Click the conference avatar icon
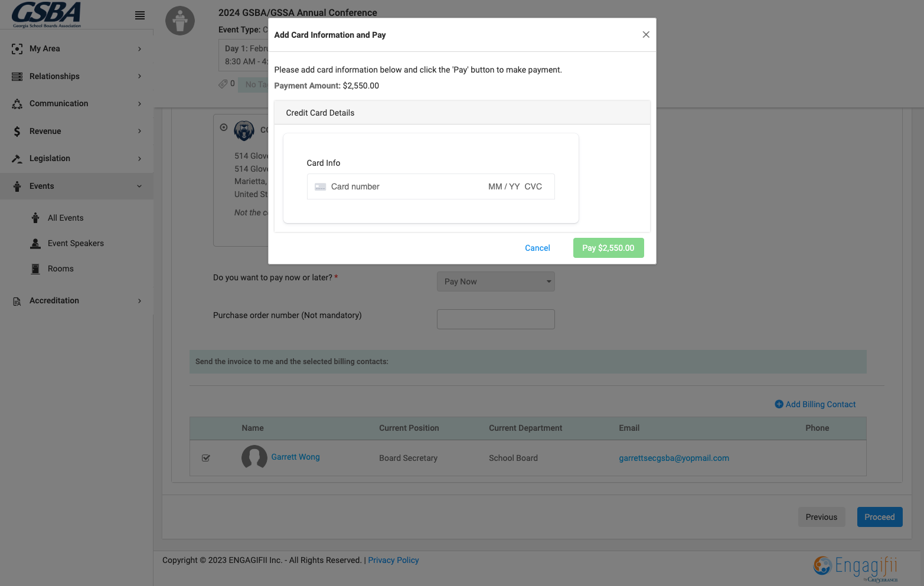 [180, 21]
